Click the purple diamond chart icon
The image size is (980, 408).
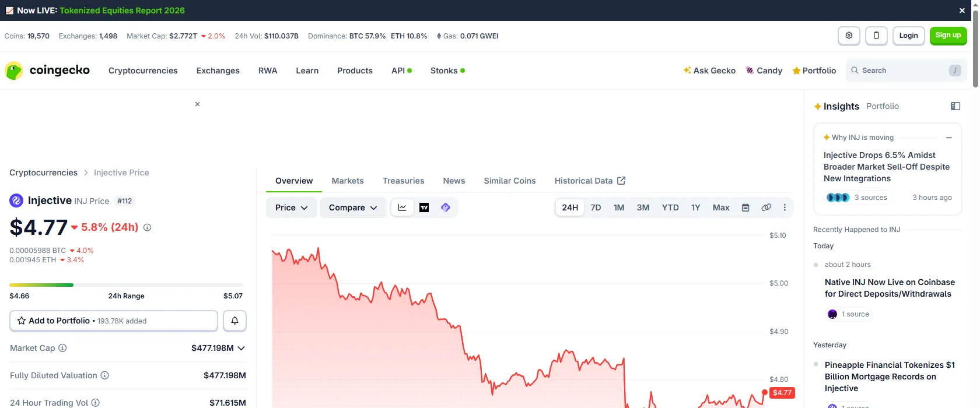pyautogui.click(x=446, y=207)
